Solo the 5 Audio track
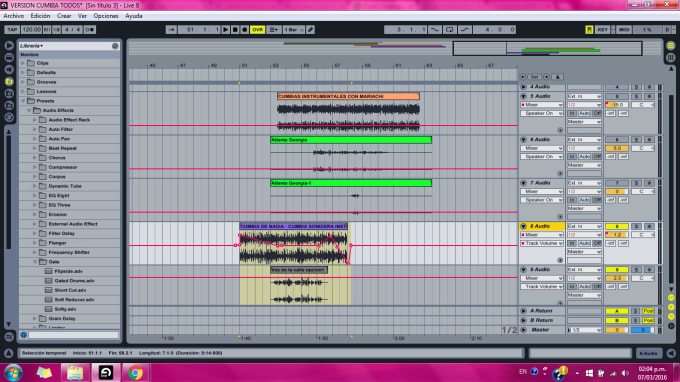680x382 pixels. [636, 96]
